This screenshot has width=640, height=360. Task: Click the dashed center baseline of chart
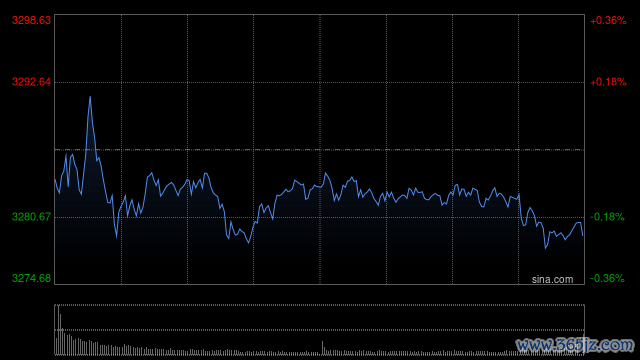coord(320,150)
